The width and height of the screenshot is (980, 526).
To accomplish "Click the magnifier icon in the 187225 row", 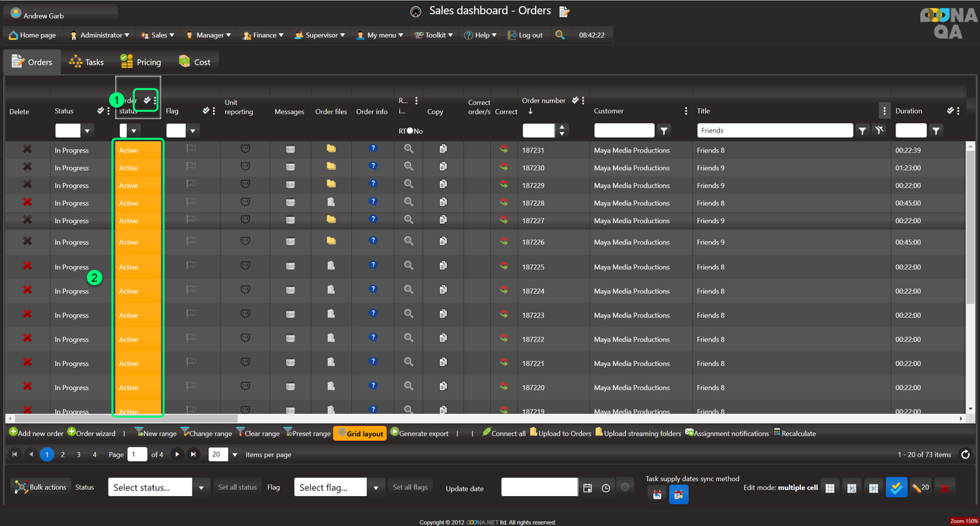I will pyautogui.click(x=408, y=266).
